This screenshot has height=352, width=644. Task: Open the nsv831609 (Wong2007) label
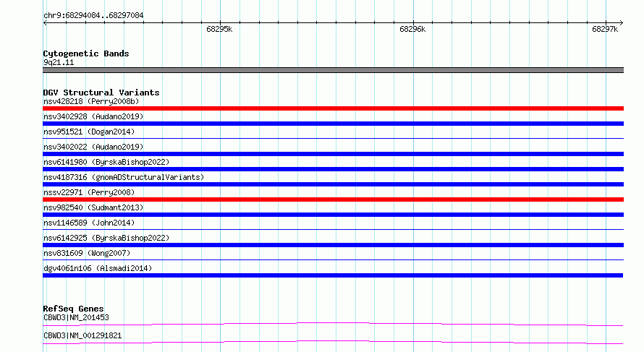(x=87, y=253)
